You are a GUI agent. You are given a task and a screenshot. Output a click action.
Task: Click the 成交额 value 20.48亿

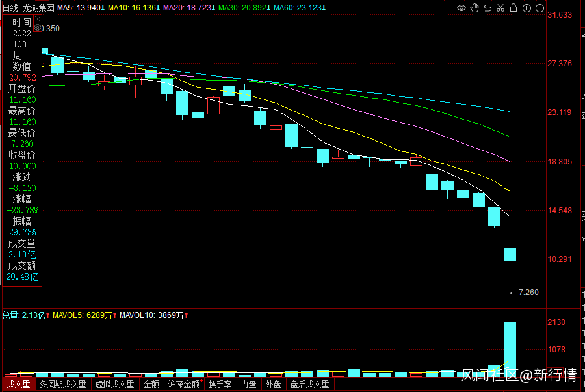(x=22, y=277)
